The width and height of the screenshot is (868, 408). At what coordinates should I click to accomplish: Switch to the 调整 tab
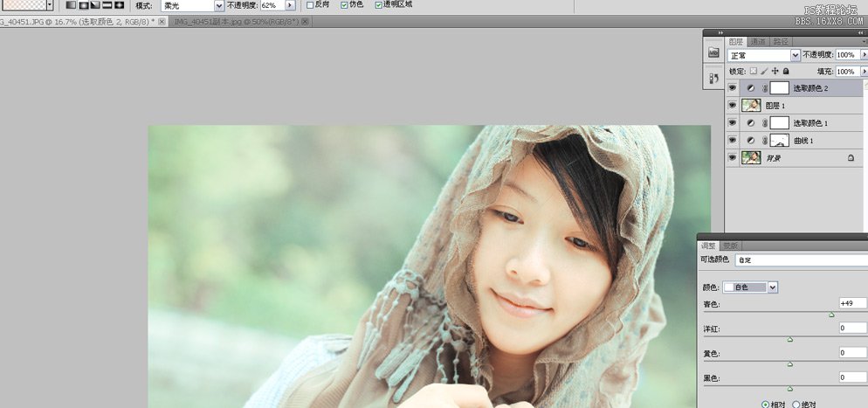coord(708,245)
